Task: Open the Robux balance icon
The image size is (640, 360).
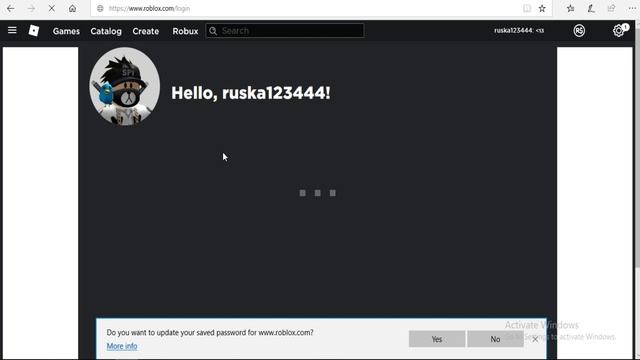Action: 579,31
